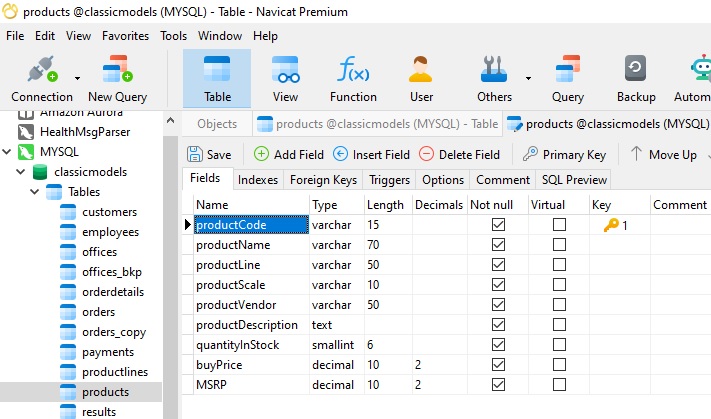Select the results table in tree
Image resolution: width=711 pixels, height=419 pixels.
[x=99, y=412]
